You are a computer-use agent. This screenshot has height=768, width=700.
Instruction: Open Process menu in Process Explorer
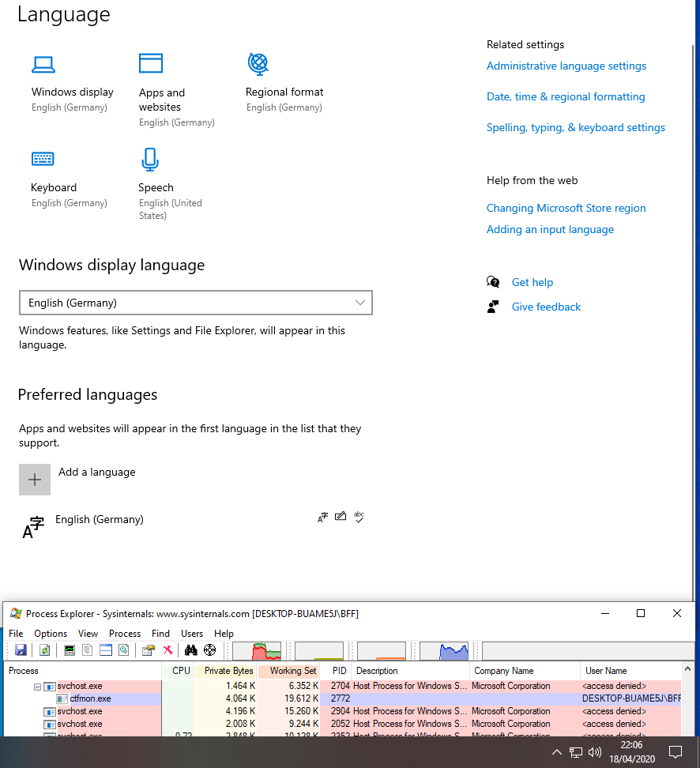(x=124, y=634)
